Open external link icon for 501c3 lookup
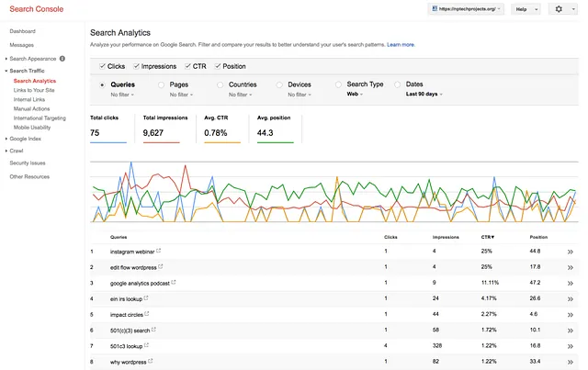The height and width of the screenshot is (370, 588). pos(146,345)
